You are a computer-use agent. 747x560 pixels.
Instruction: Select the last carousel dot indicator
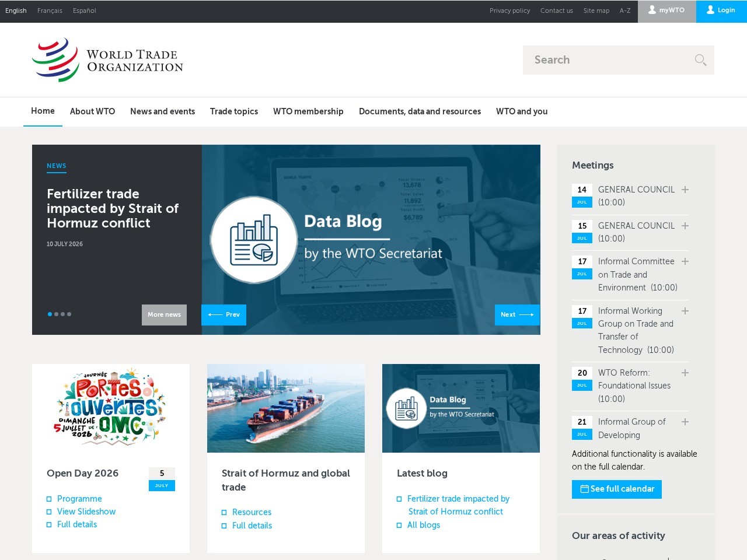[x=69, y=314]
